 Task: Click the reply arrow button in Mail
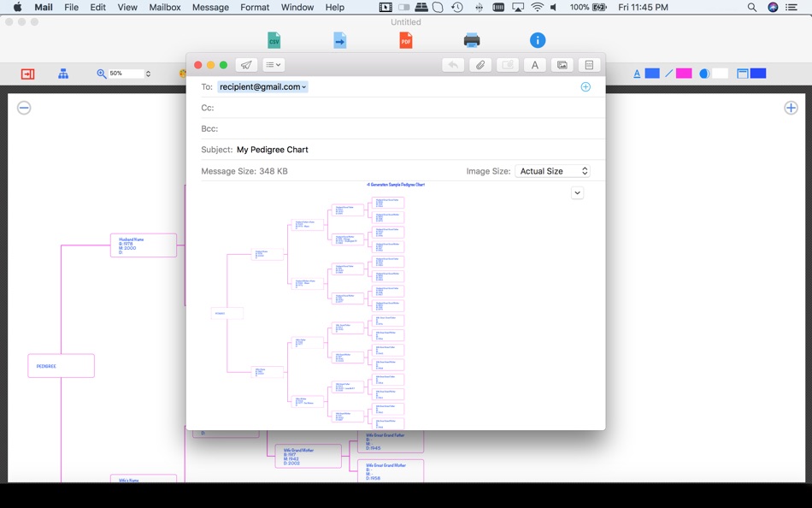pos(453,65)
